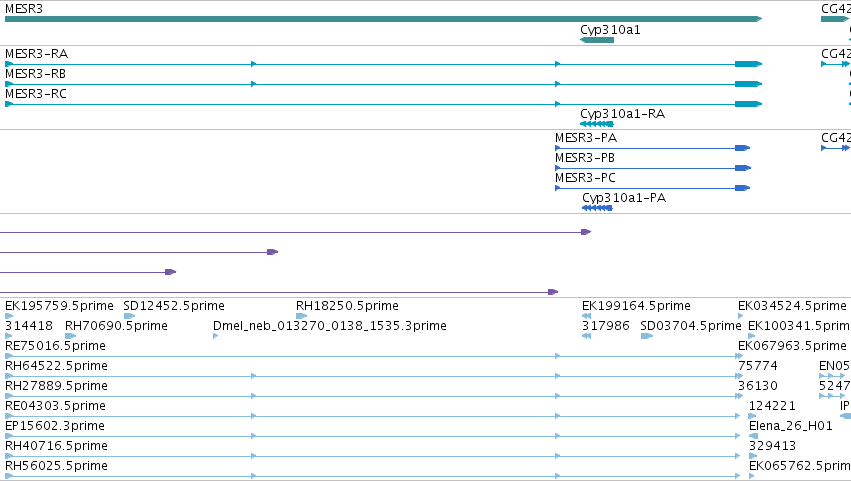This screenshot has width=851, height=481.
Task: Click the Cyp310a1 gene feature
Action: (x=596, y=40)
